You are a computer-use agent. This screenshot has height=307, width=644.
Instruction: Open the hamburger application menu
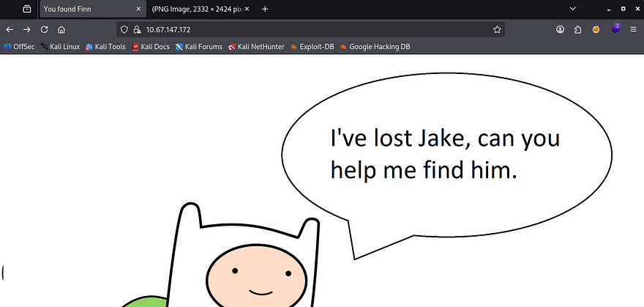click(634, 30)
